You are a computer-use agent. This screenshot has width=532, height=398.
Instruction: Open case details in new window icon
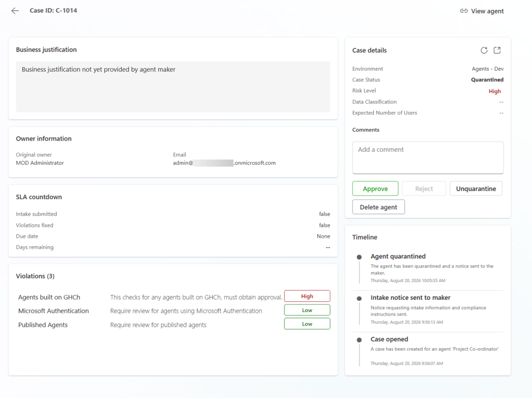pos(497,50)
